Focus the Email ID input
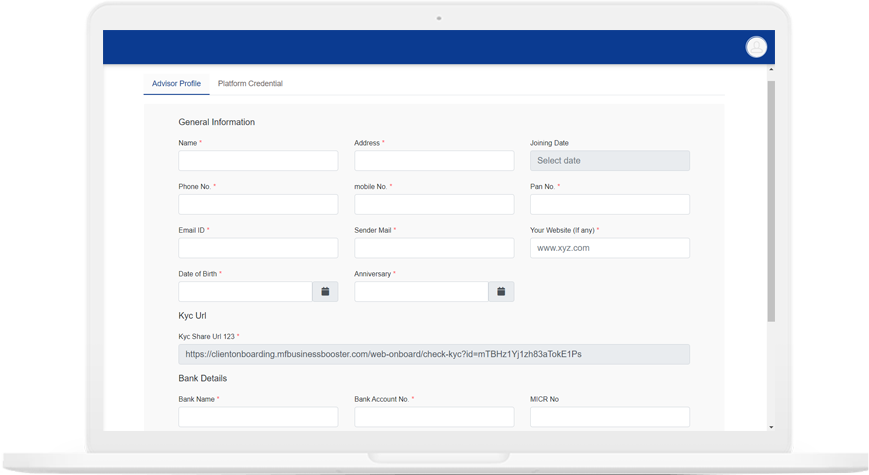This screenshot has width=869, height=475. point(258,248)
